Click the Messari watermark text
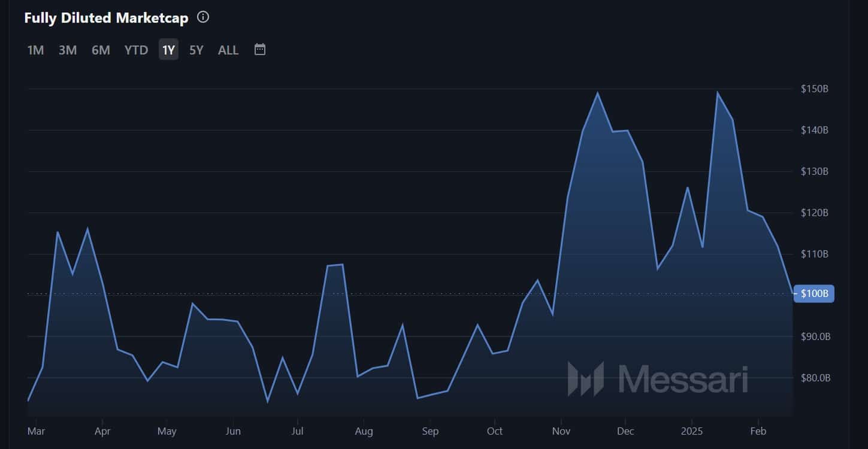The width and height of the screenshot is (868, 449). (x=682, y=379)
